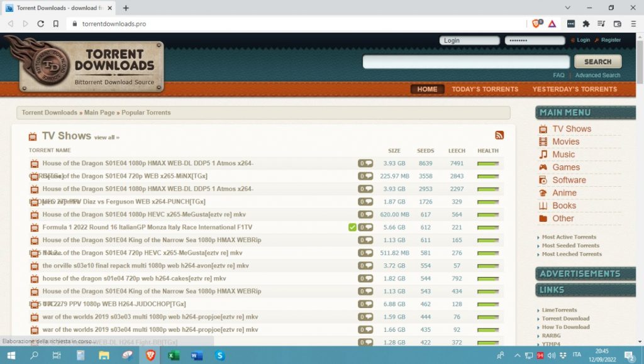The width and height of the screenshot is (644, 364).
Task: Expand the taskbar hidden icons chevron
Action: tap(517, 355)
